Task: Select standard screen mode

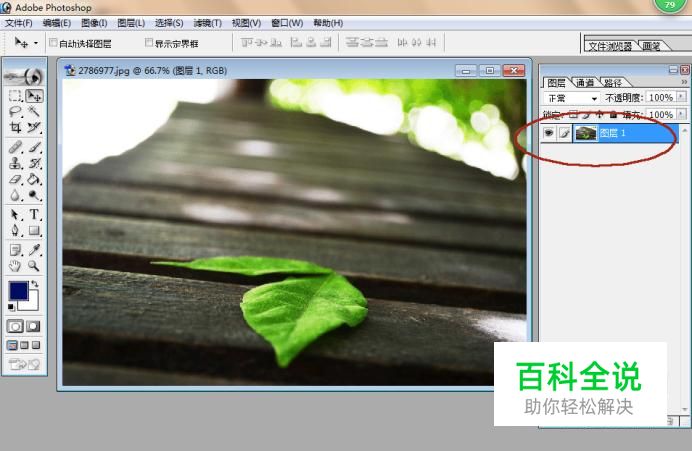Action: (12, 345)
